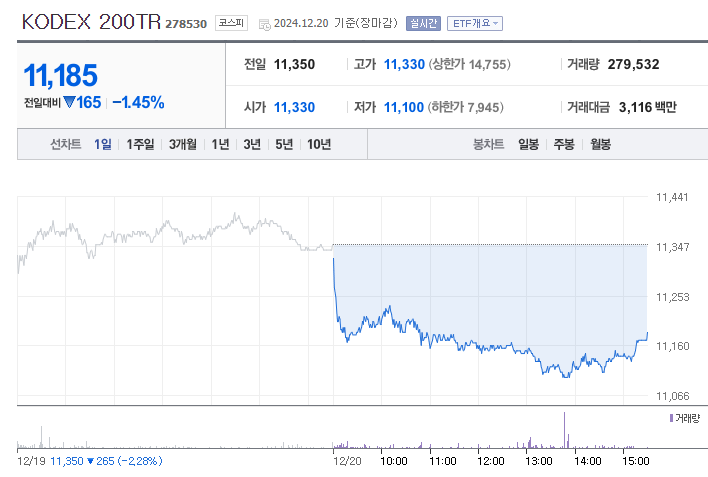This screenshot has height=477, width=708.
Task: Click the -1.45% change rate
Action: pyautogui.click(x=138, y=103)
